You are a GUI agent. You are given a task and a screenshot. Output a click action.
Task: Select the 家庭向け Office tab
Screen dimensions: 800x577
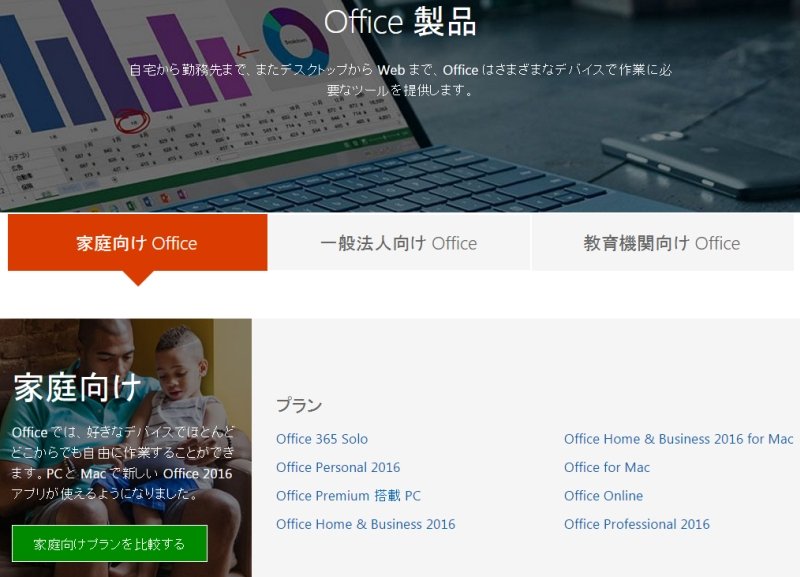tap(137, 242)
